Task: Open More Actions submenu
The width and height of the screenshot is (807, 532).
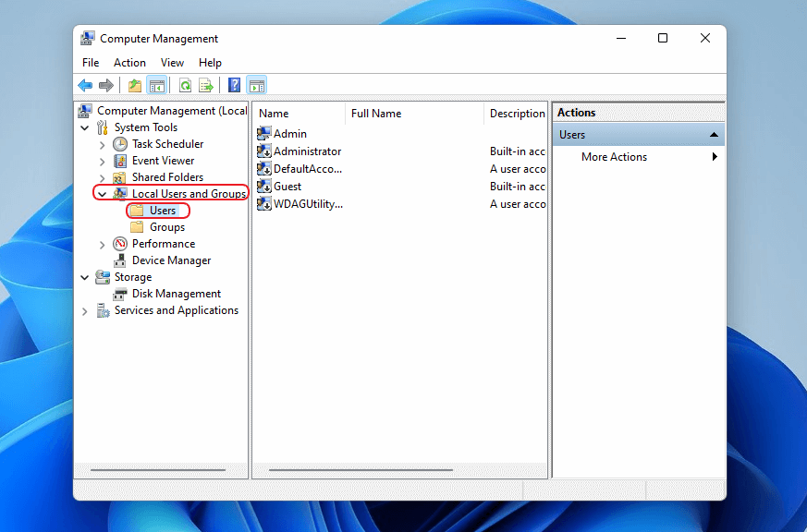Action: click(614, 157)
